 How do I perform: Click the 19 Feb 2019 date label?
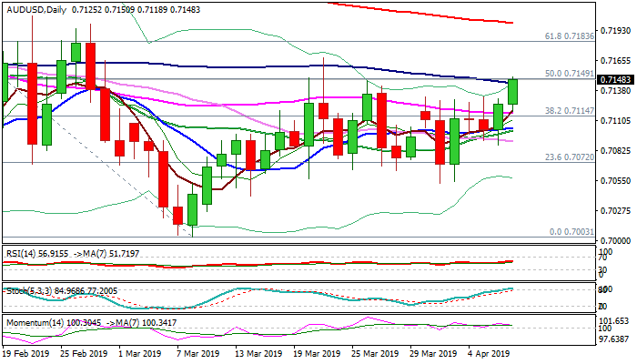(x=27, y=353)
